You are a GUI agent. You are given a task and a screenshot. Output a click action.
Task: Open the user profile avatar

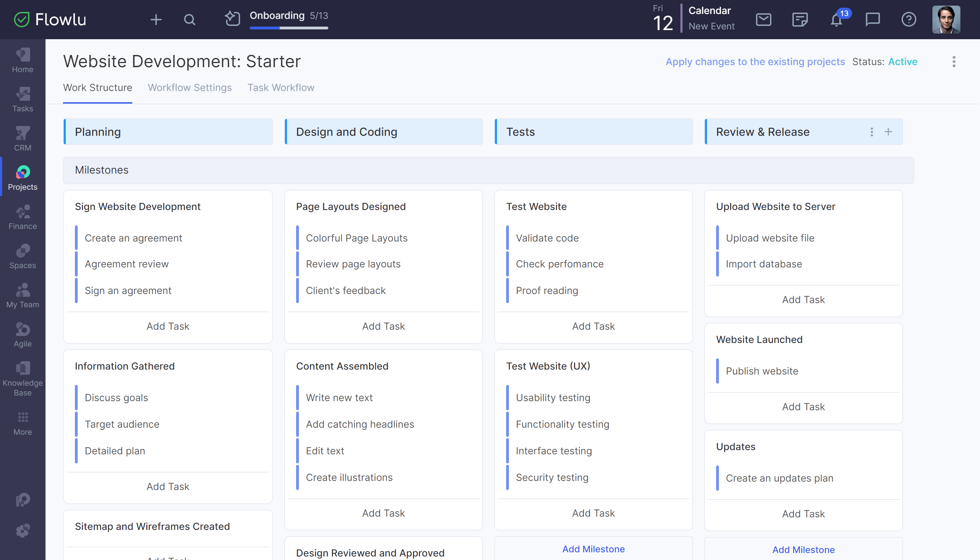tap(946, 20)
